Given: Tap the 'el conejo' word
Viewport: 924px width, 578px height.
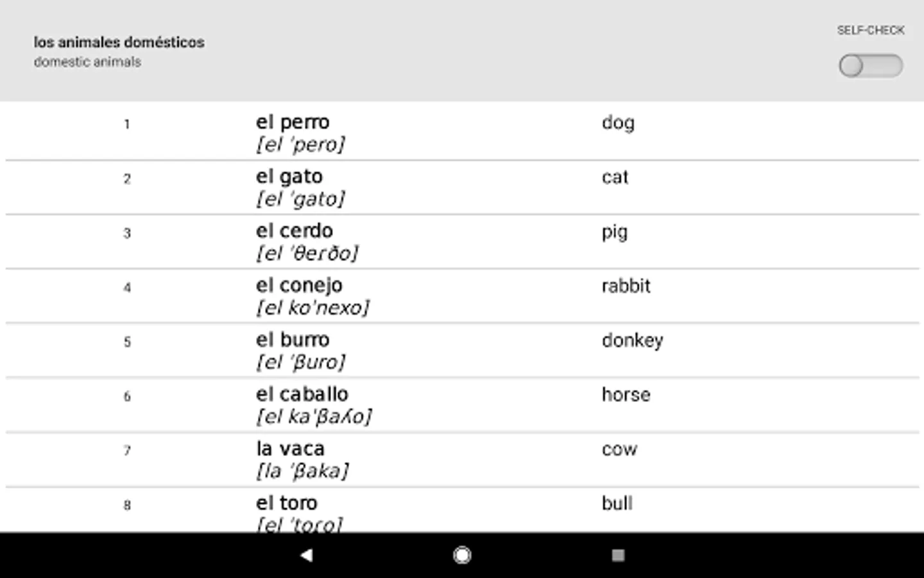Looking at the screenshot, I should 299,285.
